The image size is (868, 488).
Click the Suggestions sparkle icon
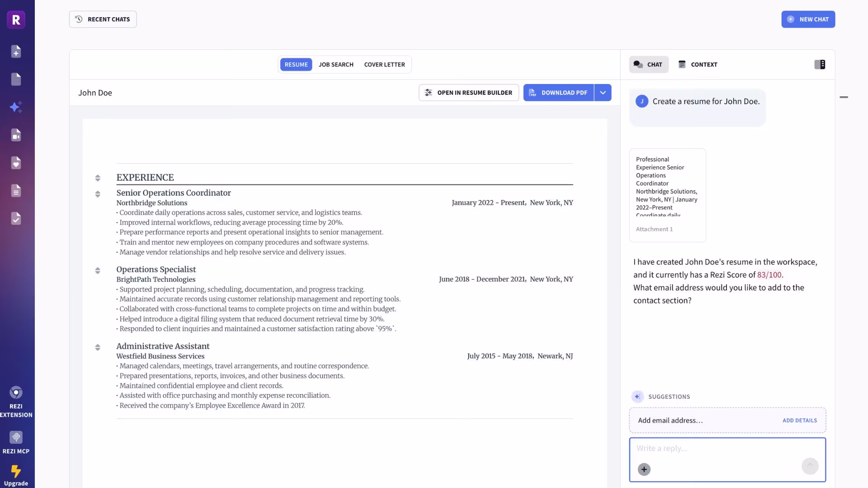click(637, 397)
